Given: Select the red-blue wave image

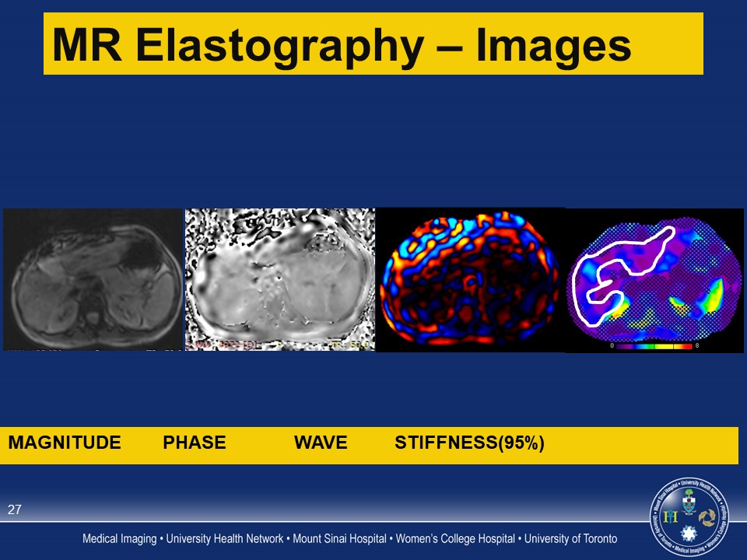Looking at the screenshot, I should coord(469,279).
